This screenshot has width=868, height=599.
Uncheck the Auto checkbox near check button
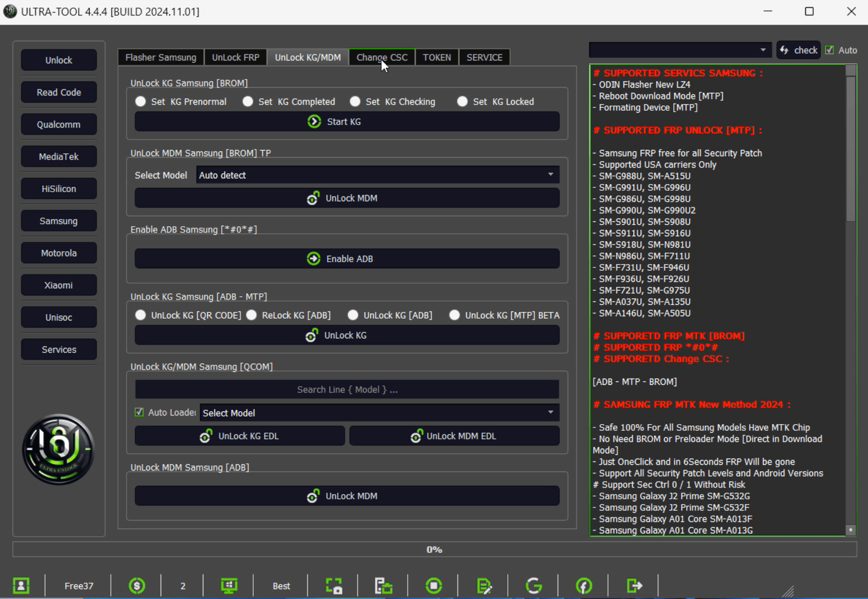(x=830, y=50)
